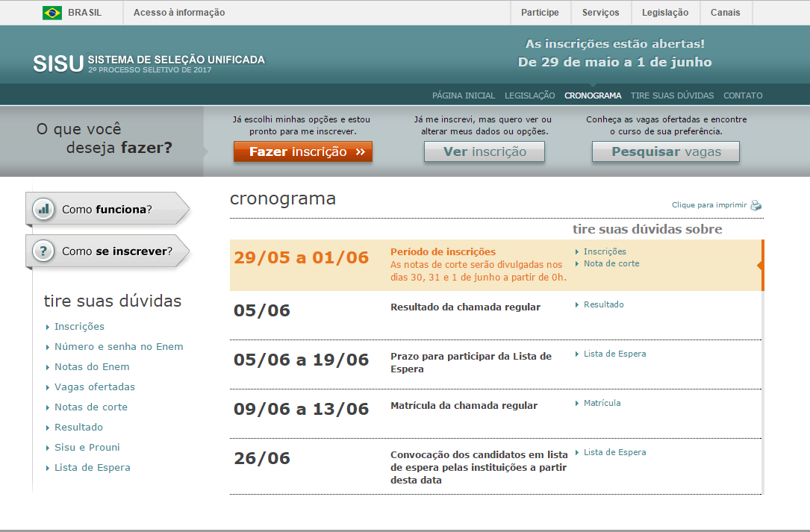Screen dimensions: 810x532
Task: Click Sisu e Prouni in sidebar
Action: point(87,448)
